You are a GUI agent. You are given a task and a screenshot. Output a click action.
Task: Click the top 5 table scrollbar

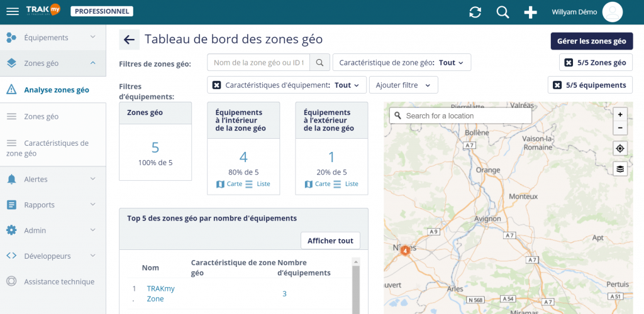point(356,287)
